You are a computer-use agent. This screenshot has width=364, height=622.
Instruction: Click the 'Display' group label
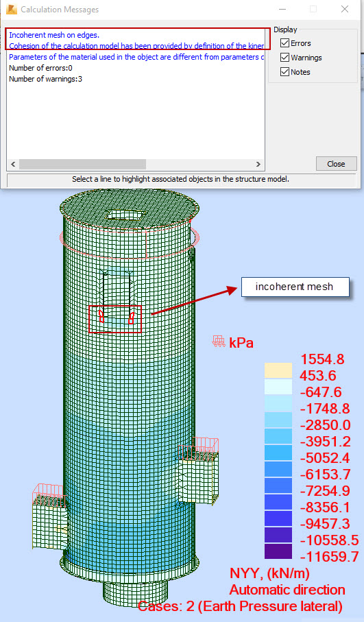[x=285, y=29]
